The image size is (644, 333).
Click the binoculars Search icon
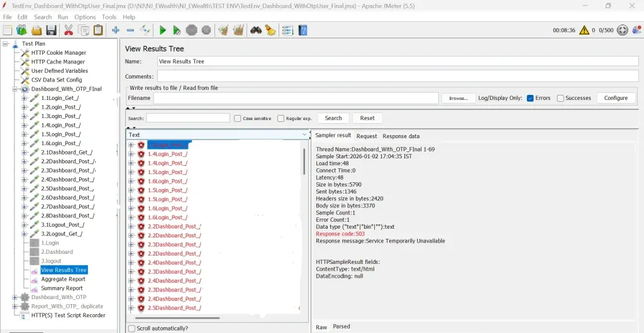pyautogui.click(x=256, y=30)
